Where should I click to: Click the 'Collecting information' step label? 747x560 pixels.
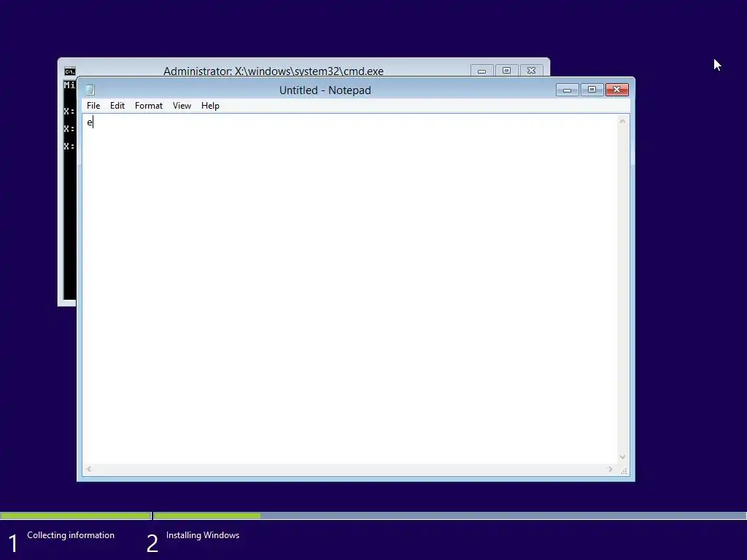[x=71, y=535]
